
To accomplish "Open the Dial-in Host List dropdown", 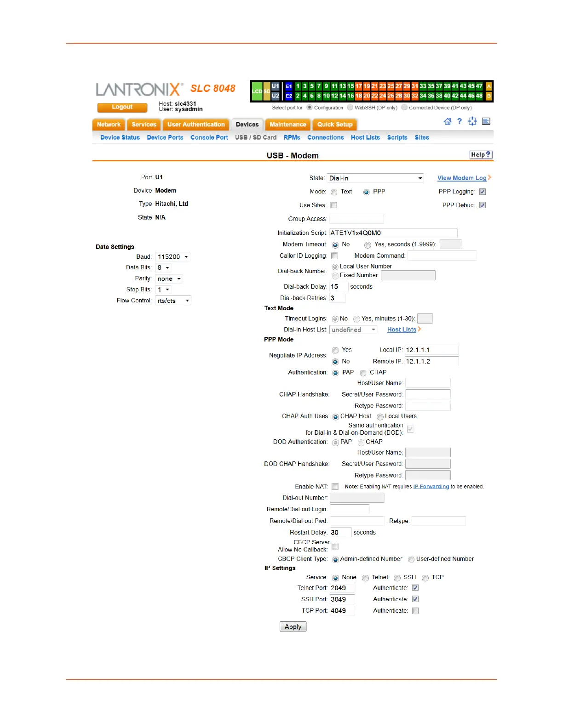I will pos(353,330).
